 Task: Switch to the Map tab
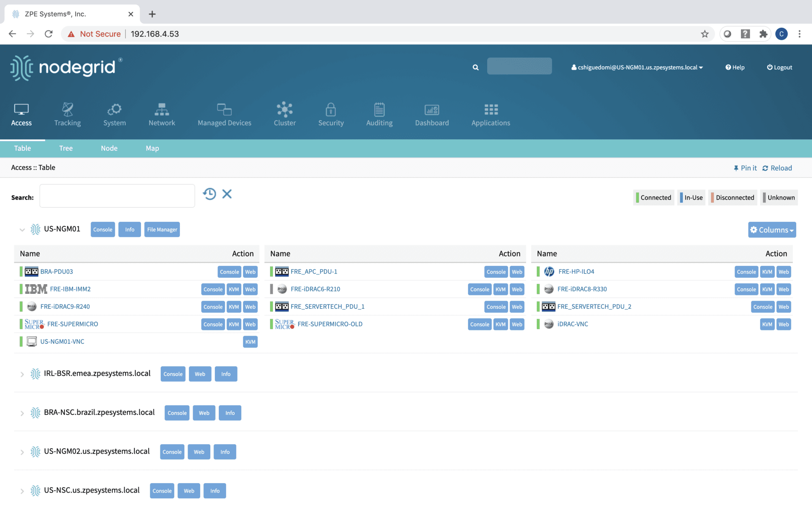(x=152, y=148)
